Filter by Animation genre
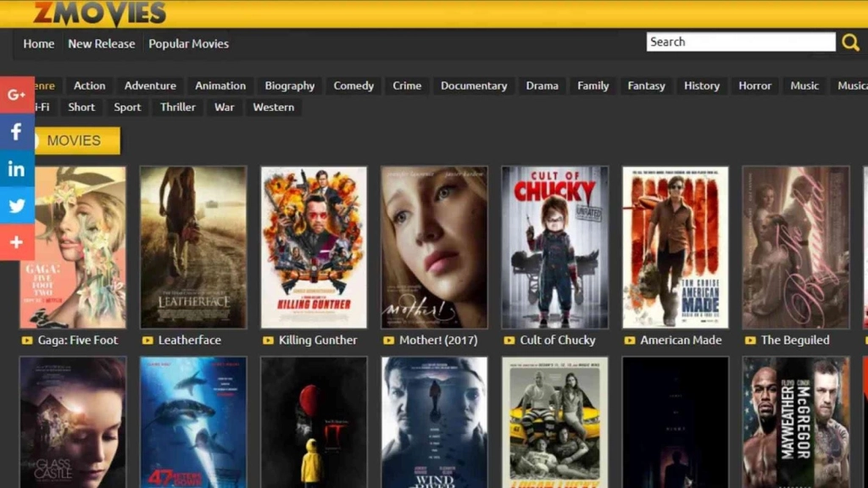Viewport: 868px width, 488px height. click(x=220, y=86)
